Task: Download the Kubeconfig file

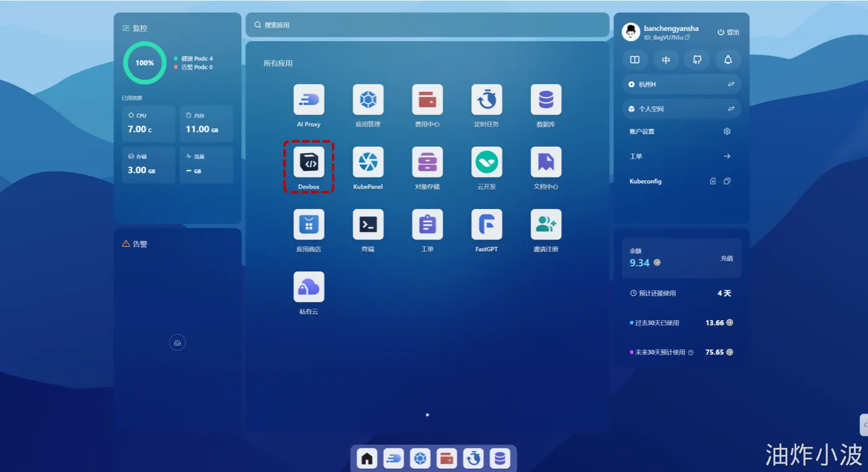Action: [713, 181]
